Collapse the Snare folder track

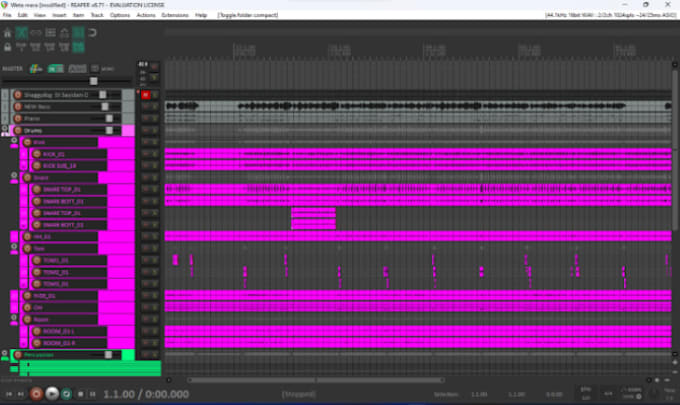tap(14, 176)
